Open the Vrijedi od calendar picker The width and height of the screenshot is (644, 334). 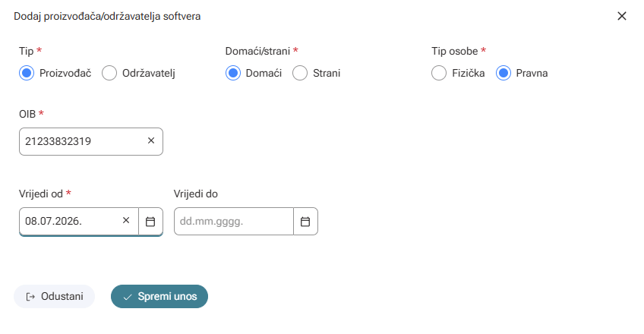click(150, 222)
